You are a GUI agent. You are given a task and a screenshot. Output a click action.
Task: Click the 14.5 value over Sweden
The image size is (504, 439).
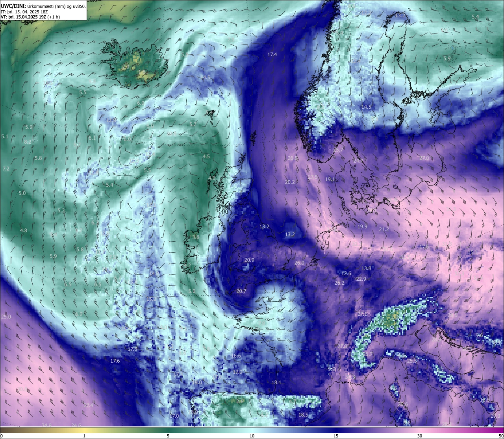pyautogui.click(x=366, y=107)
